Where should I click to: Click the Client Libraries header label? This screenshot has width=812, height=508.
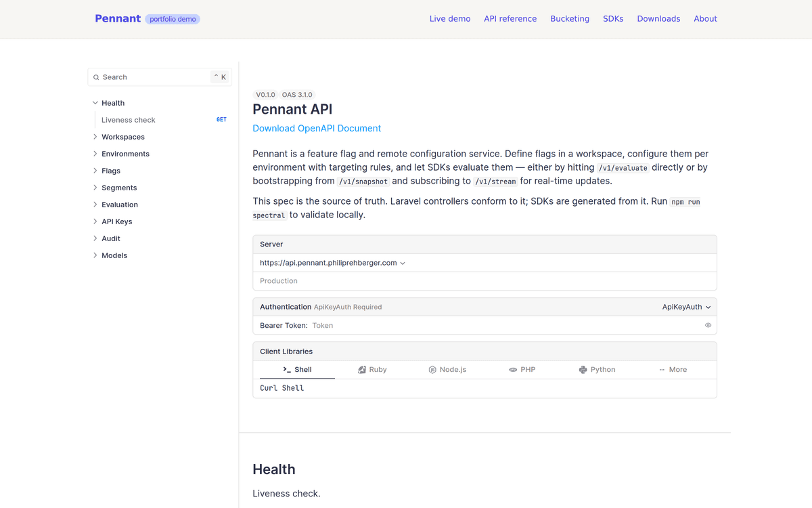[x=286, y=352]
